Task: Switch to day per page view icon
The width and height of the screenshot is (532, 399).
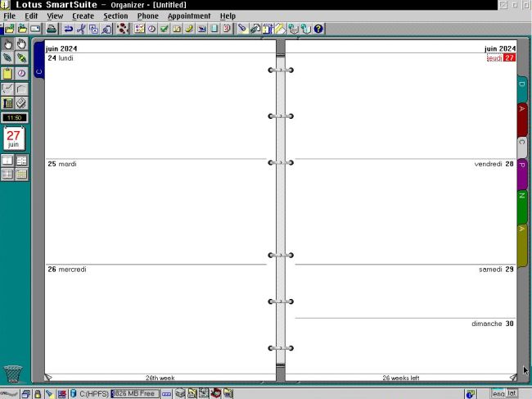Action: [7, 161]
